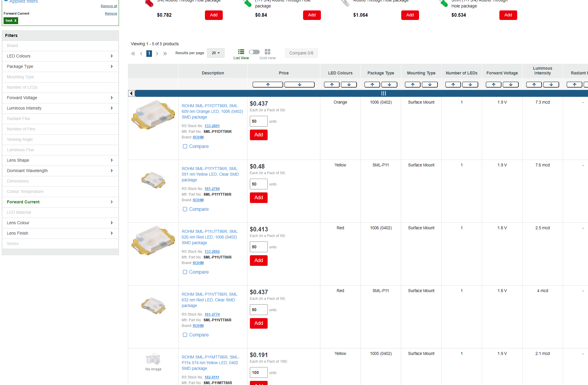
Task: Go to next results page
Action: tap(157, 54)
